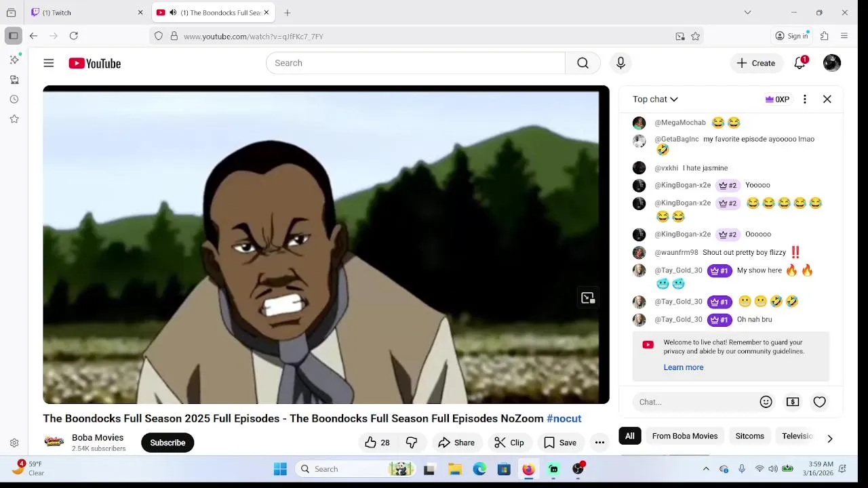The width and height of the screenshot is (868, 488).
Task: Open Microsoft Edge from the taskbar
Action: (479, 469)
